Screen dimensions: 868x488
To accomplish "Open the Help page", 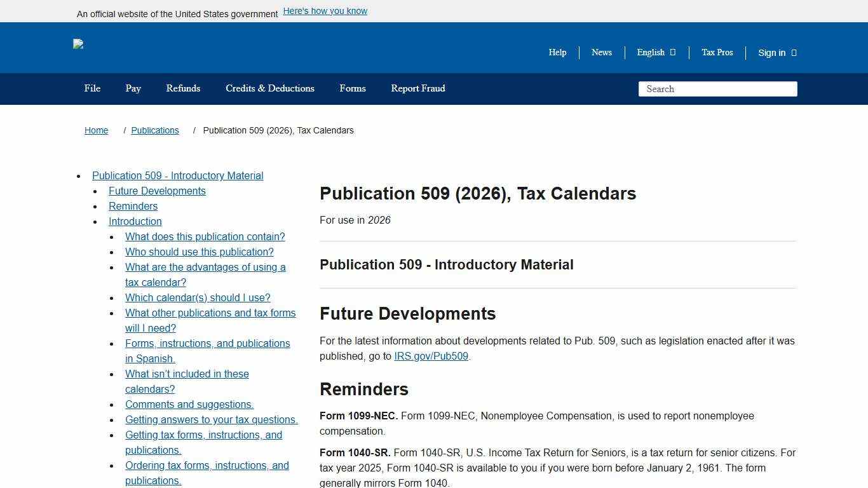I will [557, 53].
